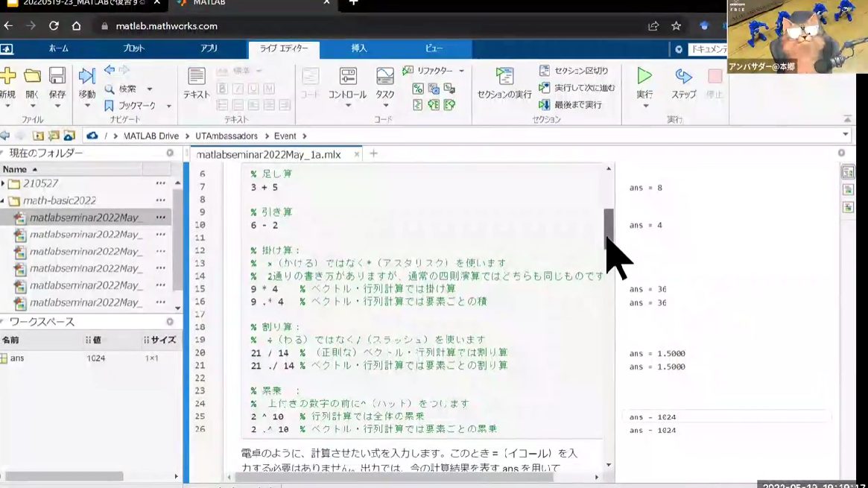Switch to the ビュー tab
This screenshot has width=868, height=488.
pyautogui.click(x=434, y=48)
